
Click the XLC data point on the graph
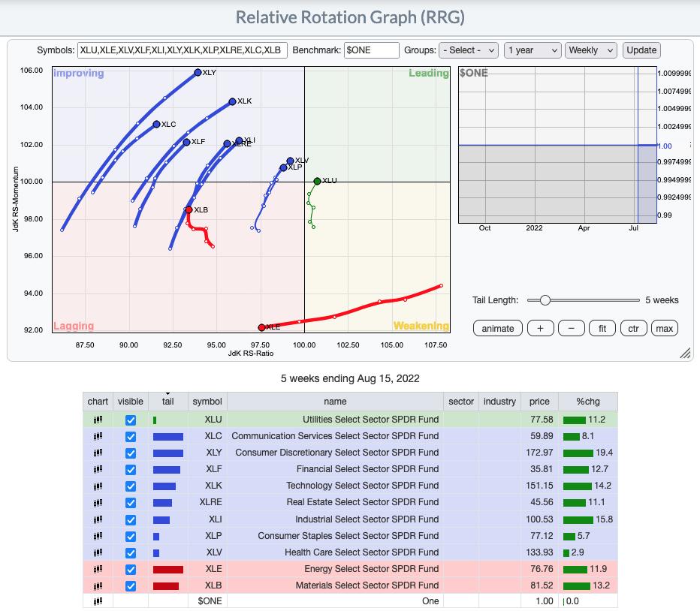coord(156,124)
